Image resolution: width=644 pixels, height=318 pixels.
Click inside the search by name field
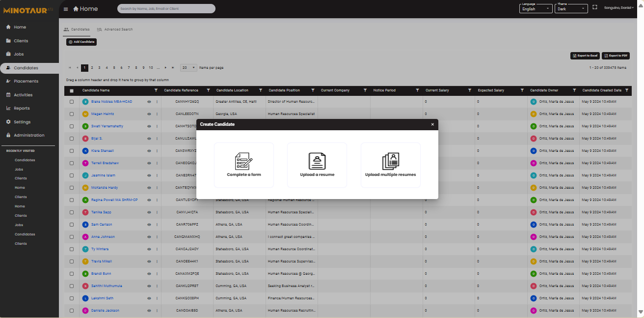(x=166, y=8)
